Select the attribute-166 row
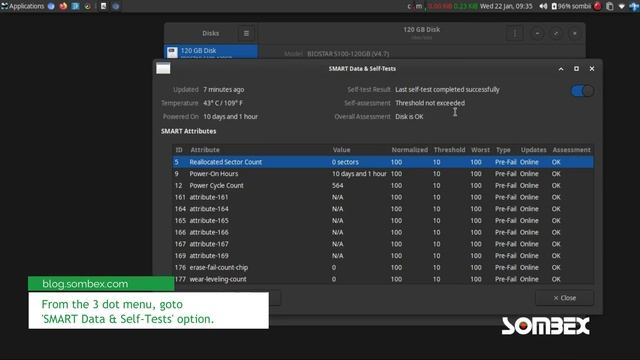This screenshot has width=640, height=360. [x=383, y=232]
